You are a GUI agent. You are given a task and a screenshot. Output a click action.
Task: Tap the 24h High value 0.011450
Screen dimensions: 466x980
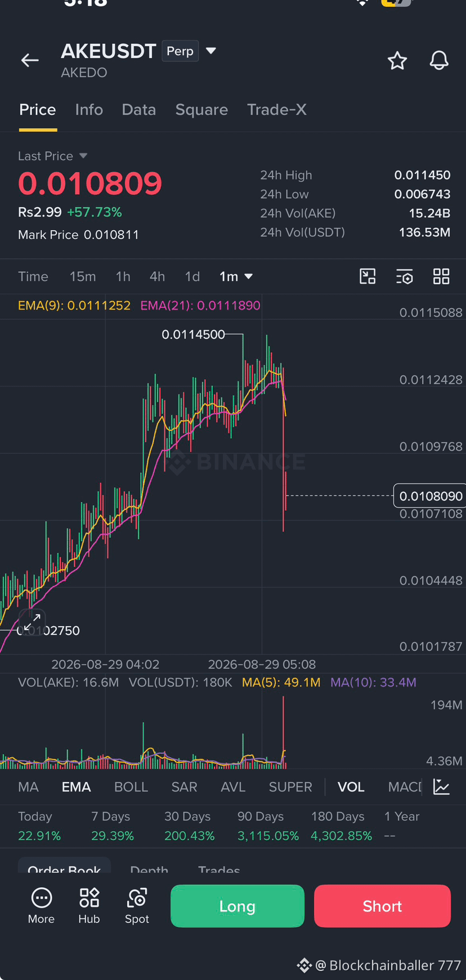click(422, 175)
